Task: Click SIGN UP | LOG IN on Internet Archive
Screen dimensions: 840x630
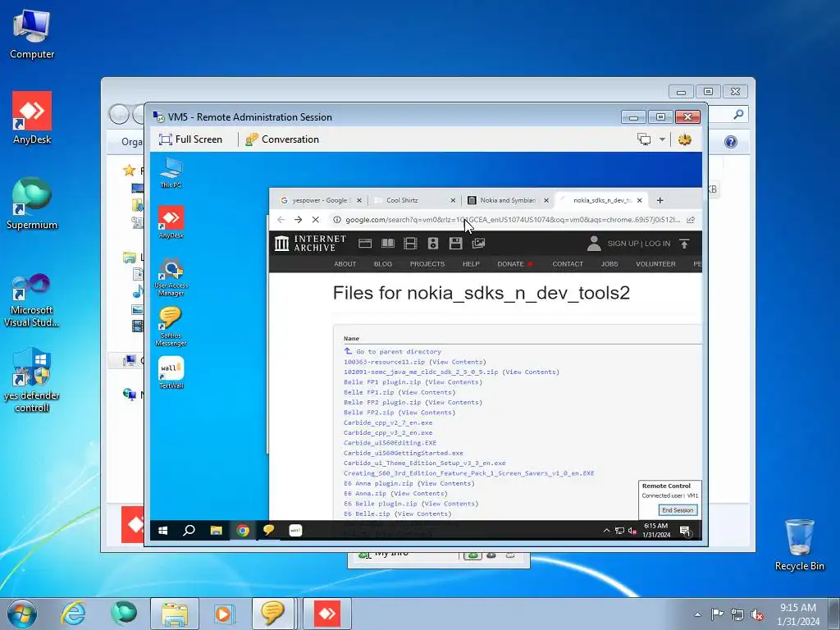Action: coord(638,244)
